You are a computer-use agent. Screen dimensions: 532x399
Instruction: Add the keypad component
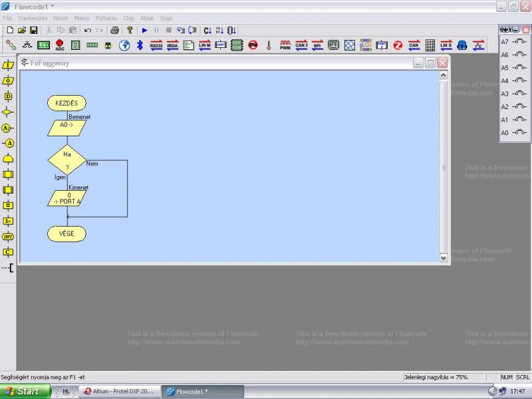tap(430, 45)
